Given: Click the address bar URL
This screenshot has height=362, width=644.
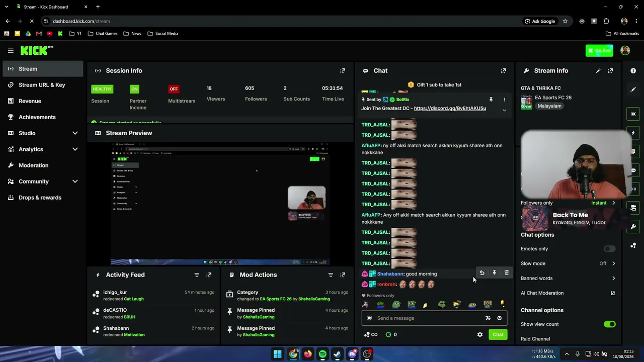Looking at the screenshot, I should point(81,21).
